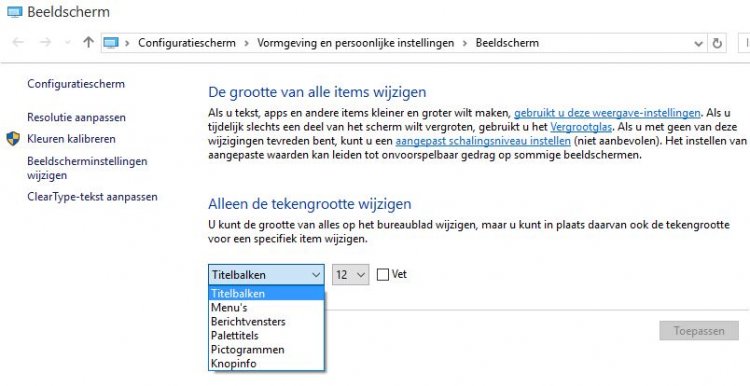Screen dimensions: 750x386
Task: Open Resolutie aanpassen in sidebar
Action: (77, 117)
